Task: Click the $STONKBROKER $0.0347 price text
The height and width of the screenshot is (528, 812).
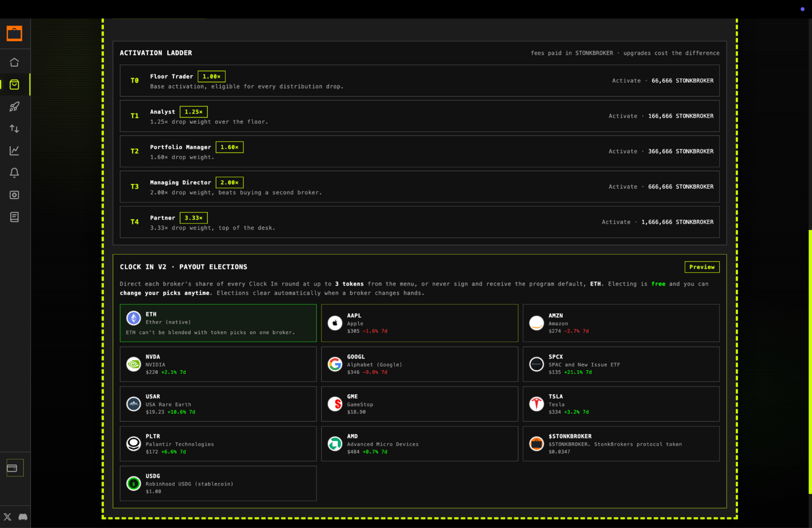Action: click(x=559, y=452)
